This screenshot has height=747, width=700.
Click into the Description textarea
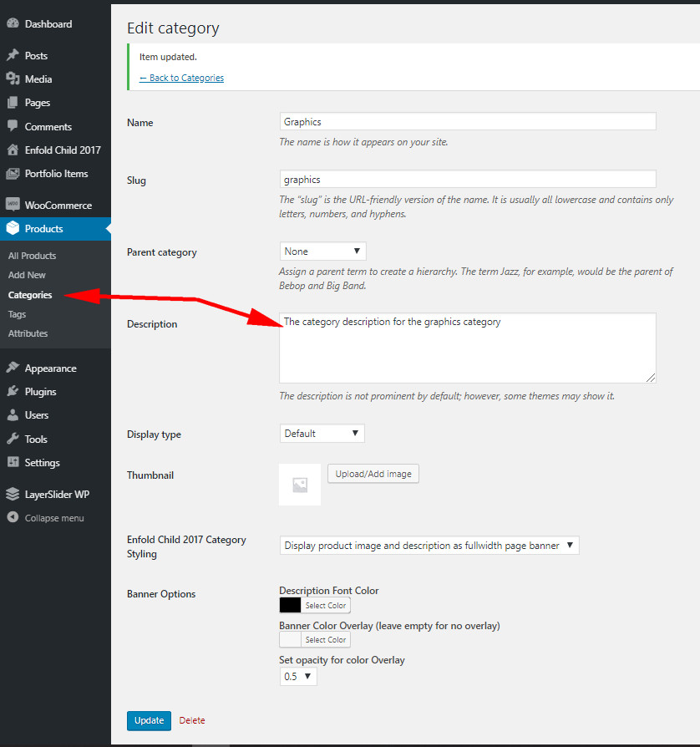(x=468, y=348)
